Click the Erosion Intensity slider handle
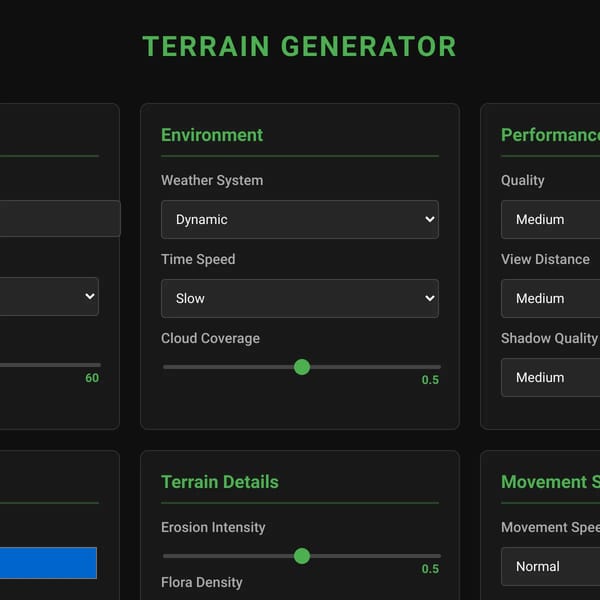Image resolution: width=600 pixels, height=600 pixels. (x=302, y=556)
